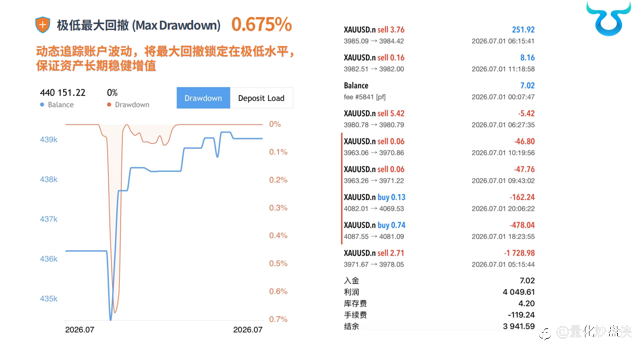Click the blue bull logo icon

[608, 19]
